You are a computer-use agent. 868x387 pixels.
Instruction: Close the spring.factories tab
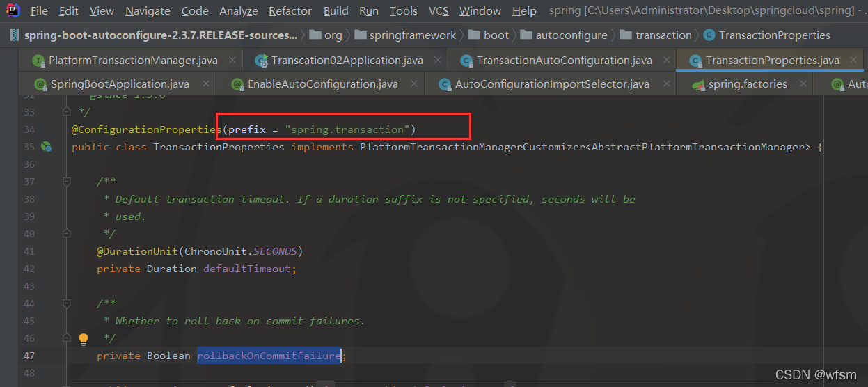click(802, 84)
